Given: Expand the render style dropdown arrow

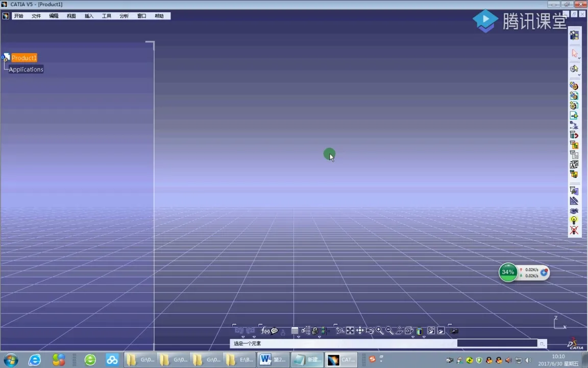Looking at the screenshot, I should pyautogui.click(x=424, y=336).
